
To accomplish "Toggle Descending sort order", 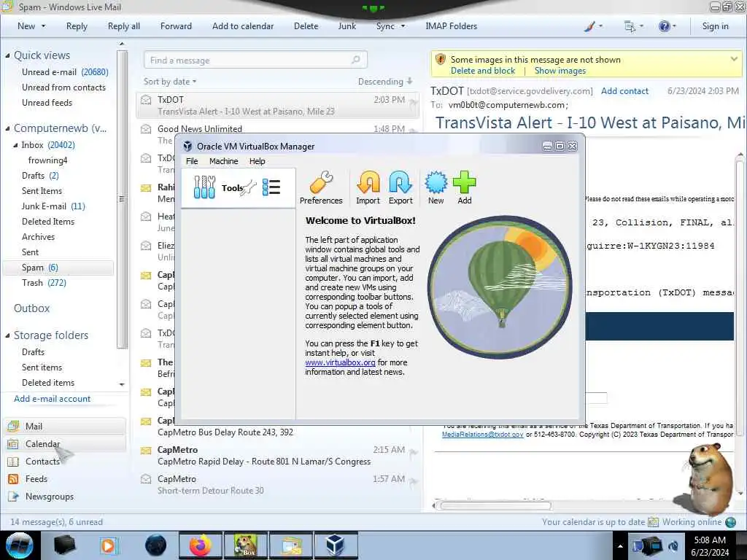I will click(x=385, y=82).
